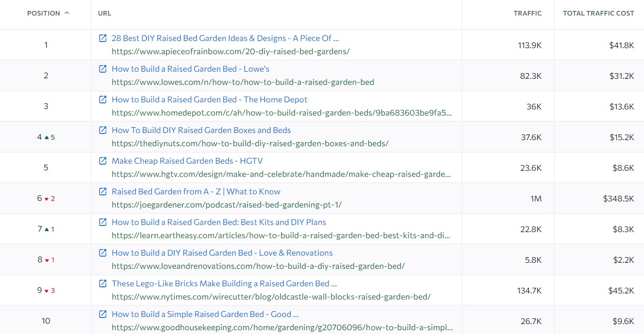
Task: Open "DIY Raised Garden Bed - Love & Renovations" link
Action: point(222,253)
